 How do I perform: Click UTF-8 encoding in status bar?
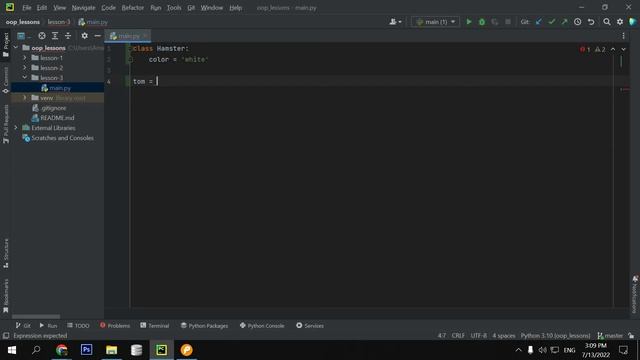(478, 336)
